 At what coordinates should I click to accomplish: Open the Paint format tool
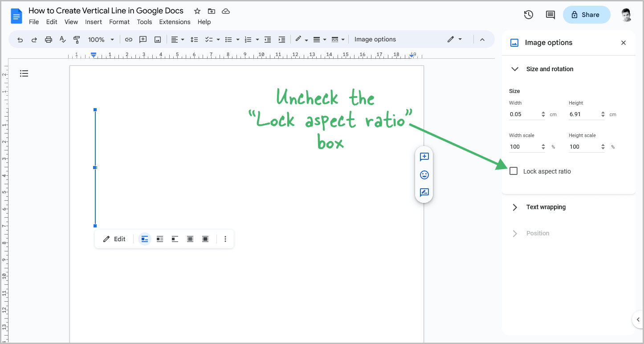(x=77, y=39)
